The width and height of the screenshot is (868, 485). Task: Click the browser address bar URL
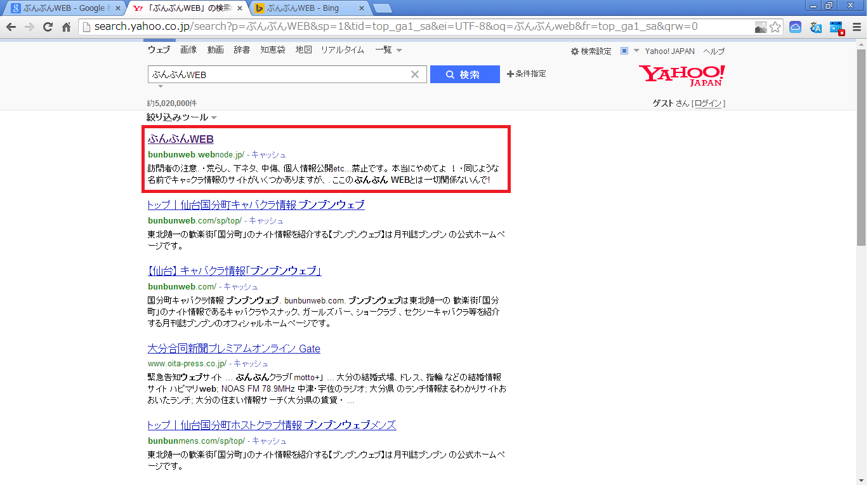pos(396,27)
